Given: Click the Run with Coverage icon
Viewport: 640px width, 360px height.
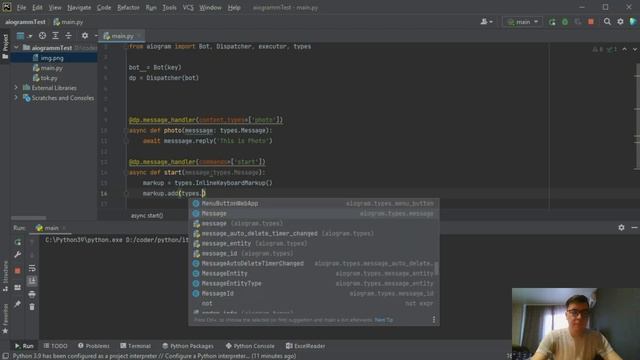Looking at the screenshot, I should [x=578, y=22].
